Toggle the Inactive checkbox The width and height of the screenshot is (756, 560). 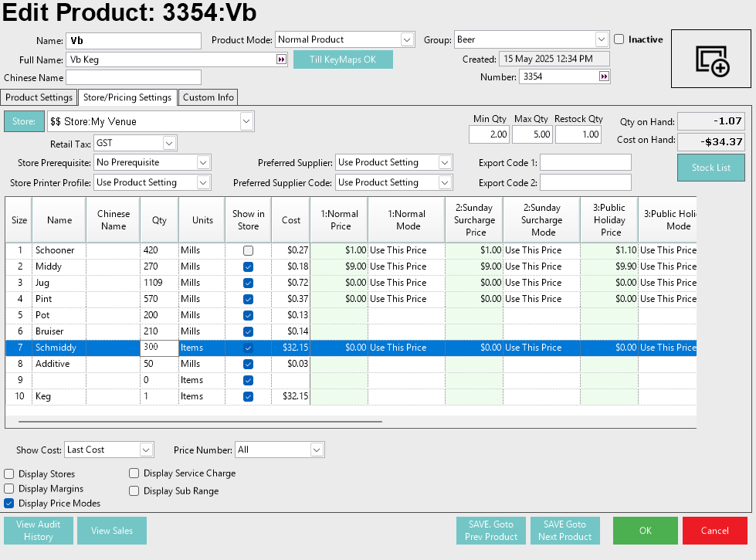point(619,39)
